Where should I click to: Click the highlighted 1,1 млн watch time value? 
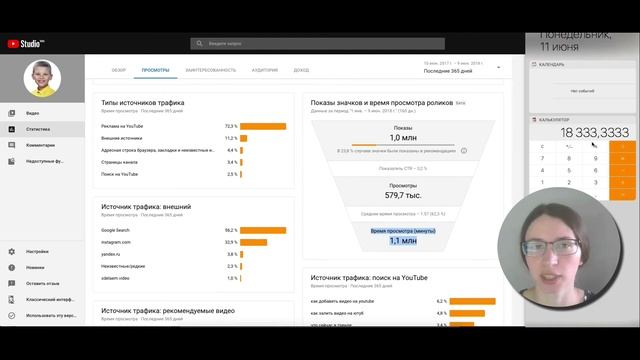[403, 241]
